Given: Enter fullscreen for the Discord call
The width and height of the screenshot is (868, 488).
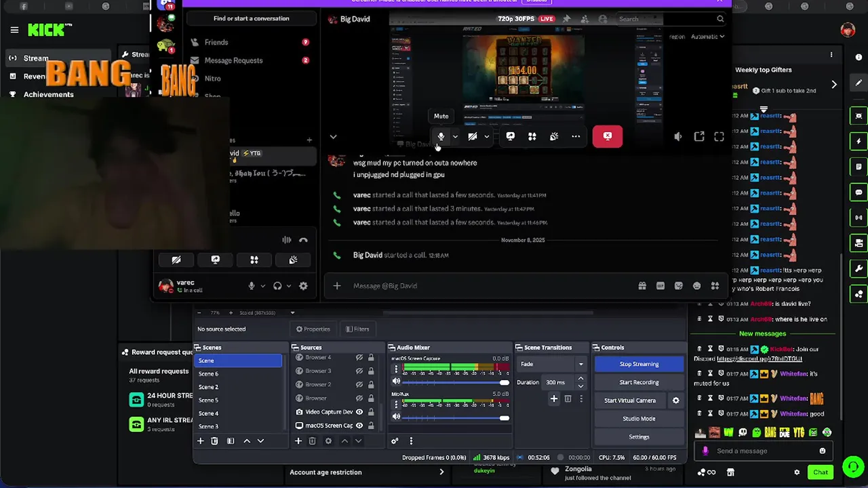Looking at the screenshot, I should pos(719,136).
